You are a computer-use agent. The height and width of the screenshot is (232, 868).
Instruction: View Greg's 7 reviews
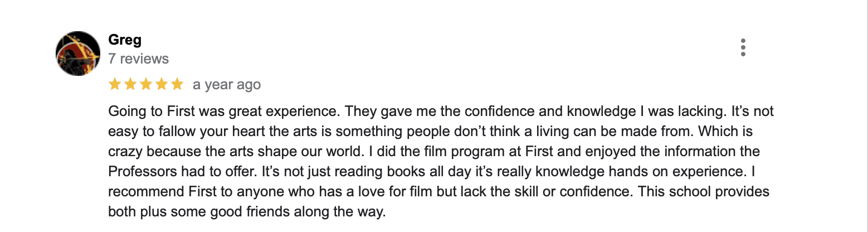point(138,59)
